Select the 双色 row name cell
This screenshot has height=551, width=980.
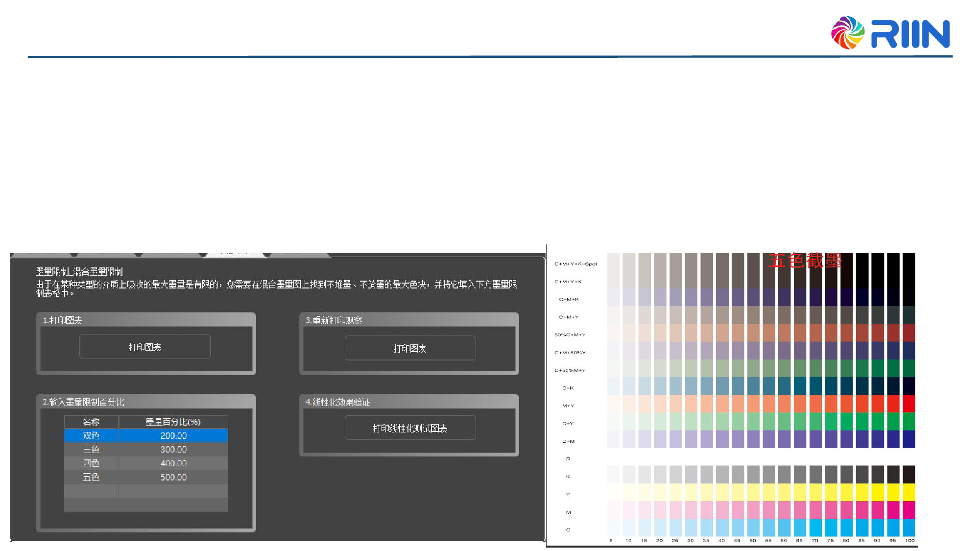91,435
